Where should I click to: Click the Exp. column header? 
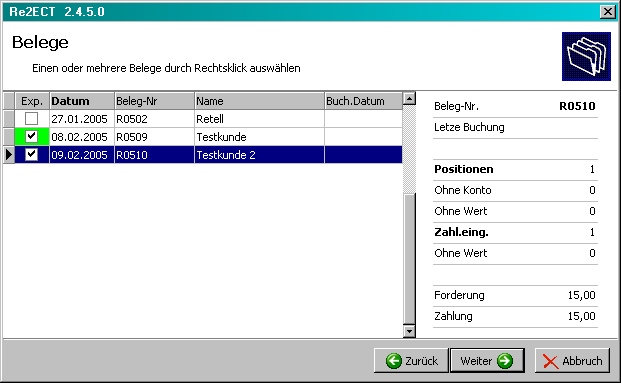(x=32, y=101)
